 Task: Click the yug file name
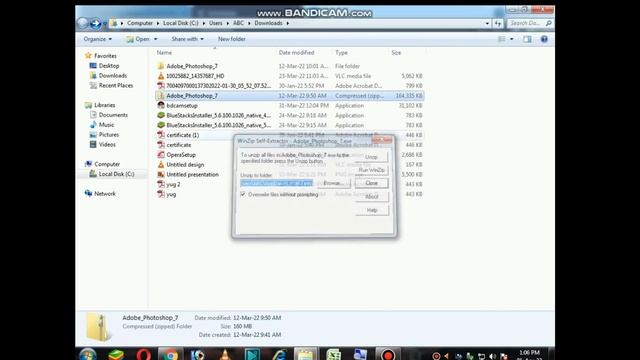(171, 195)
